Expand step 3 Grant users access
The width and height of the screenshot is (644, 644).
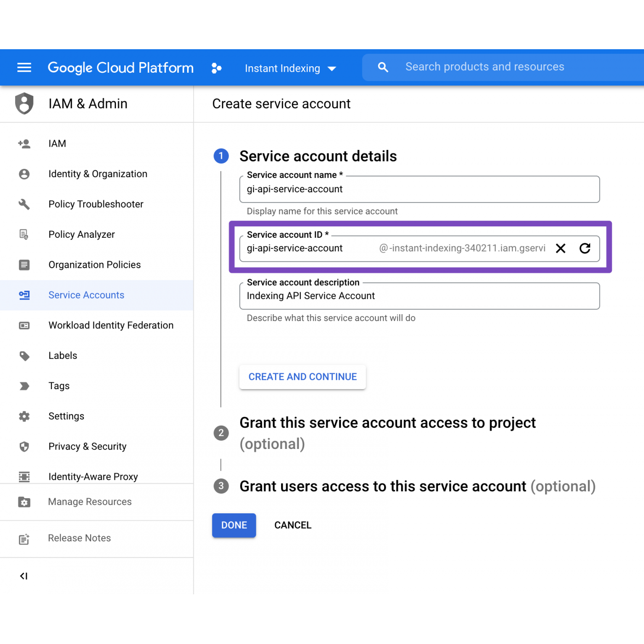pyautogui.click(x=417, y=486)
